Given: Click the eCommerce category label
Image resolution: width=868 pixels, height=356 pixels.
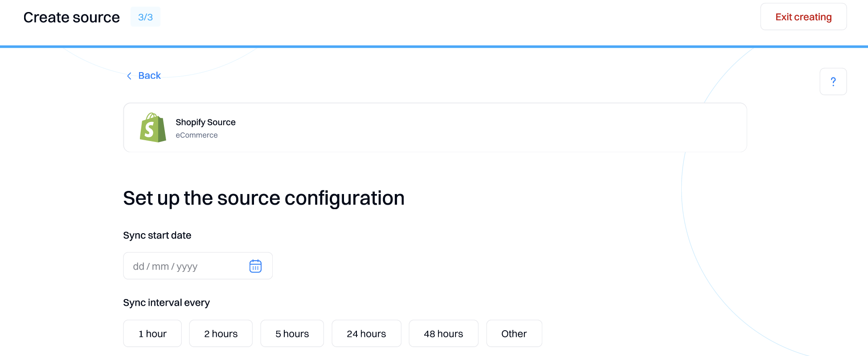Looking at the screenshot, I should point(197,135).
